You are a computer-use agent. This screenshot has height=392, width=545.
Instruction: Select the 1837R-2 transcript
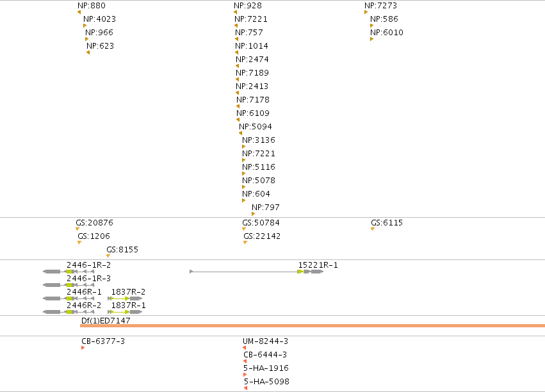tap(125, 298)
